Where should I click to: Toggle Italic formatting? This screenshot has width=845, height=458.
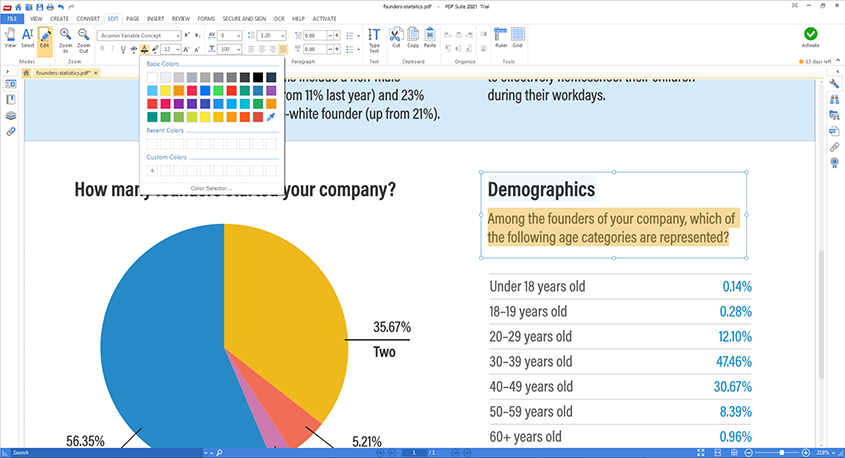(x=113, y=49)
